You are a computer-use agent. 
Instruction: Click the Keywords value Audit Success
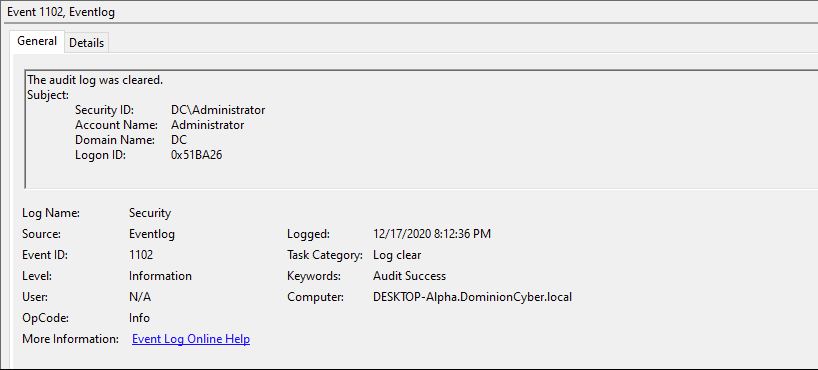410,276
